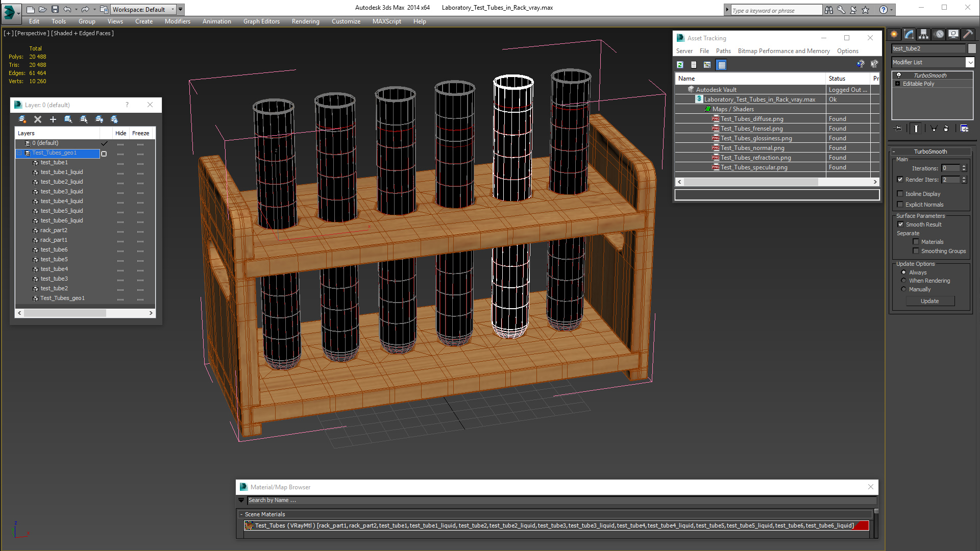Open the Motion command panel tab
This screenshot has width=980, height=551.
[939, 34]
